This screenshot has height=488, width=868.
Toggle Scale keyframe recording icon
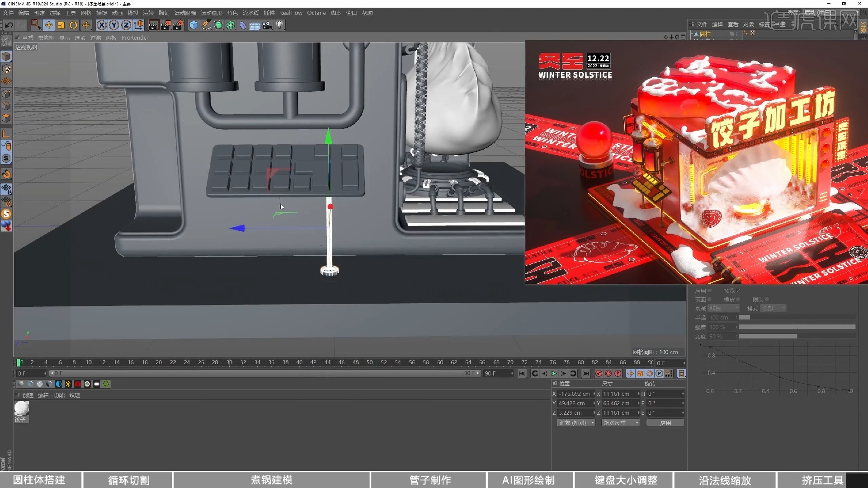640,374
